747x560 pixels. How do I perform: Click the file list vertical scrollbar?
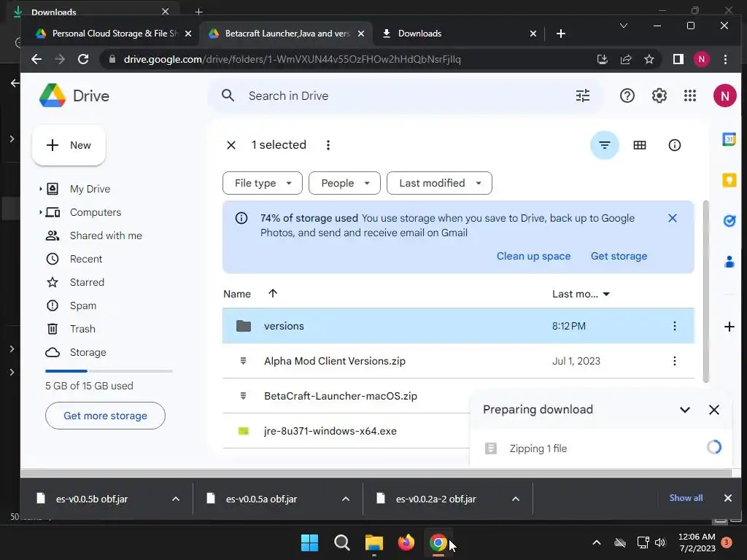pyautogui.click(x=706, y=292)
